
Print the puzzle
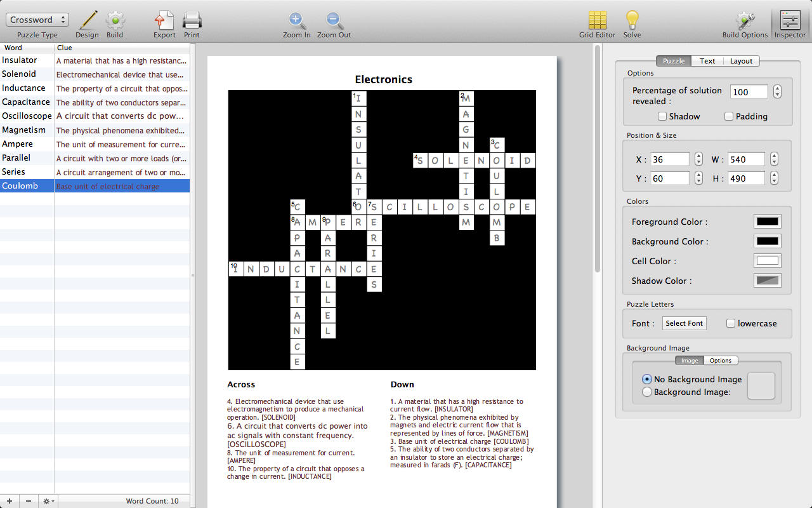point(192,20)
